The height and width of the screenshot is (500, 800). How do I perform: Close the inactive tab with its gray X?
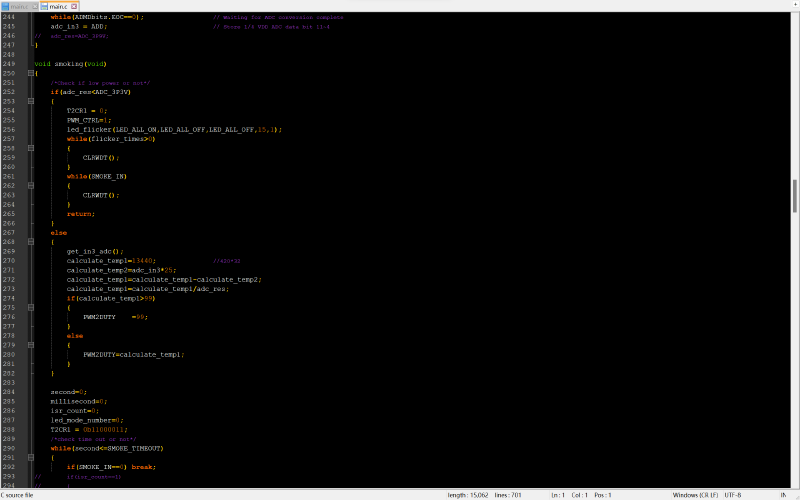click(35, 6)
